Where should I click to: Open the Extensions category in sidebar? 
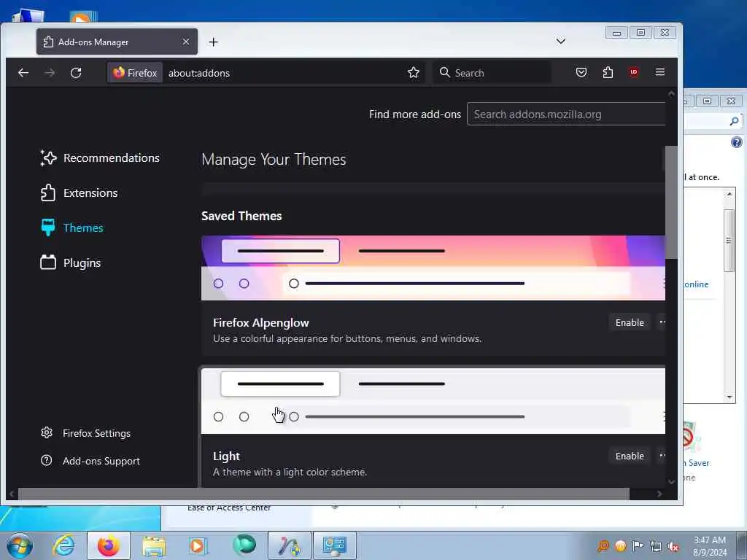79,192
